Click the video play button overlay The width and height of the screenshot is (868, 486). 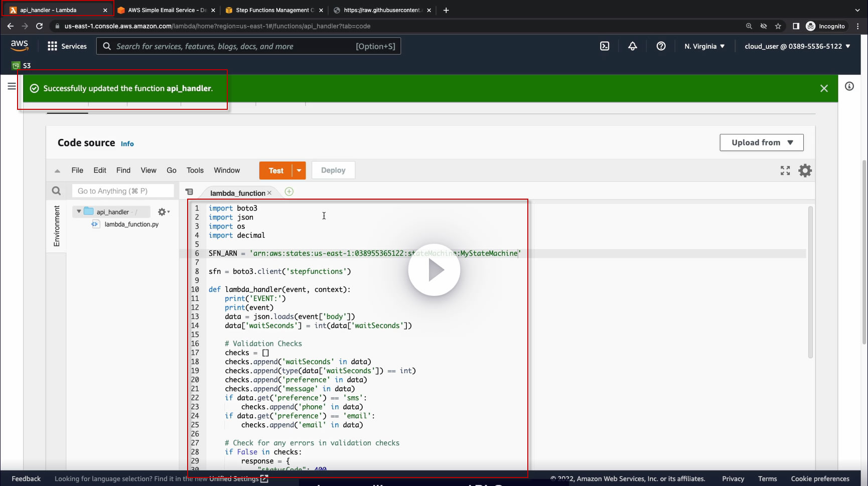click(x=434, y=270)
